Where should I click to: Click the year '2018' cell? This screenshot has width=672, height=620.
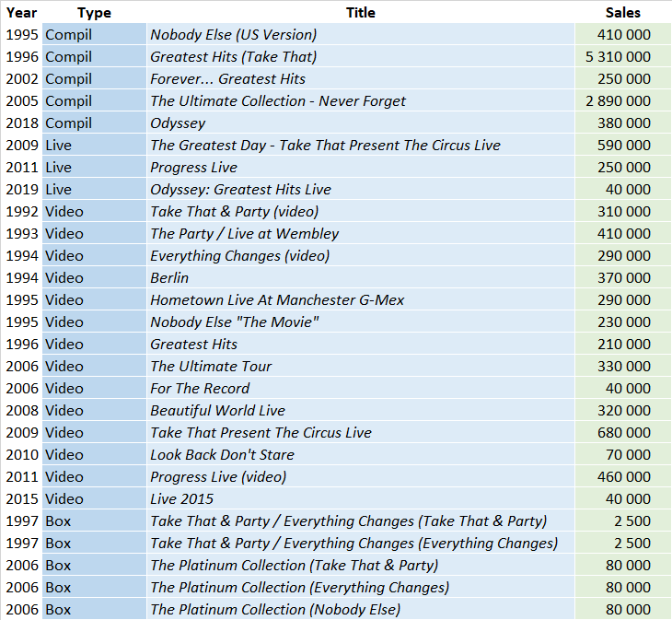22,123
